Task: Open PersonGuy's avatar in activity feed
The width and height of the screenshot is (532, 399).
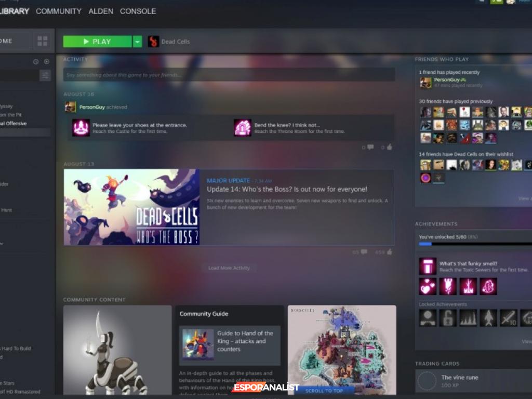Action: [70, 107]
